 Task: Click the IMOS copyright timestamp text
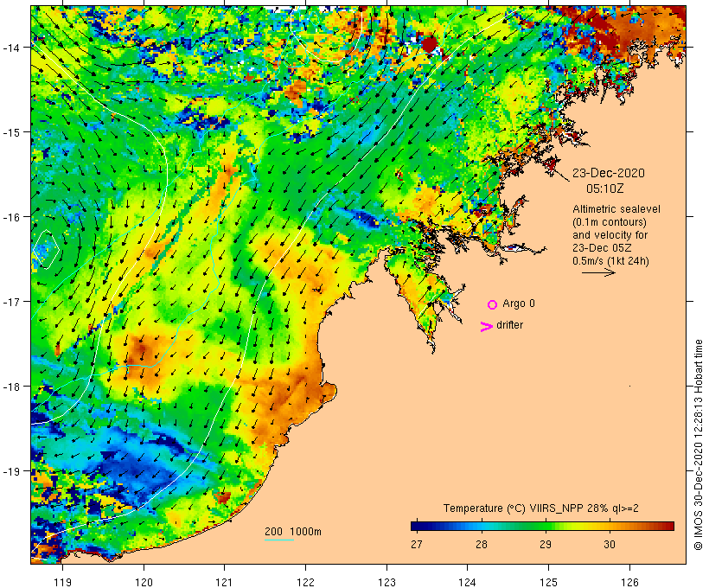[698, 444]
